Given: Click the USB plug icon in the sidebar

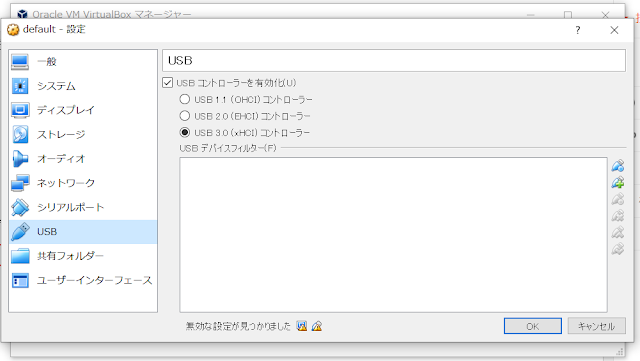Looking at the screenshot, I should pos(20,232).
